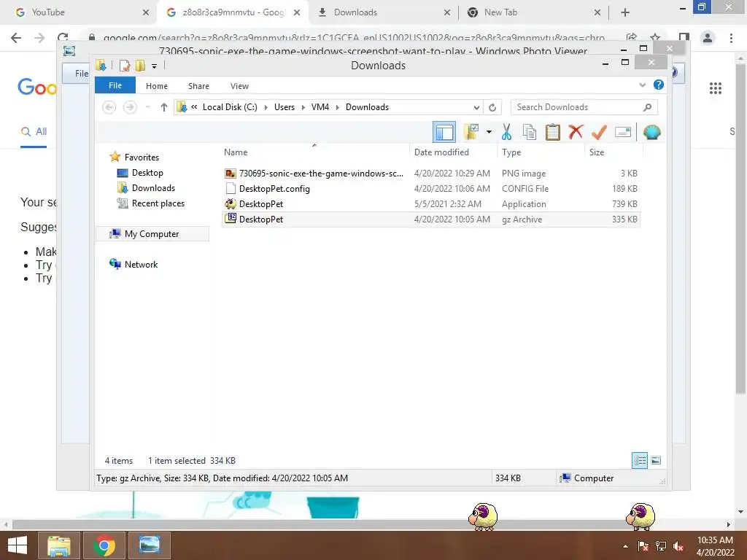Viewport: 747px width, 560px height.
Task: Click the blue shell icon in toolbar
Action: point(651,132)
